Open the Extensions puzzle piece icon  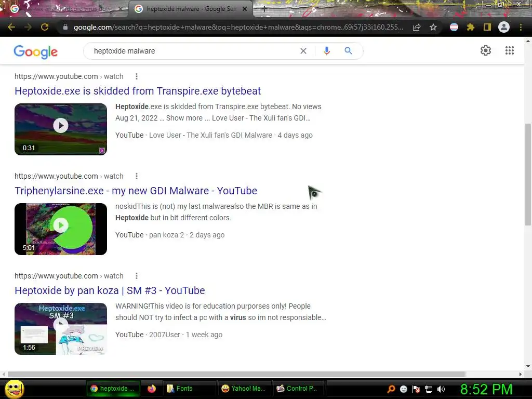(x=470, y=27)
